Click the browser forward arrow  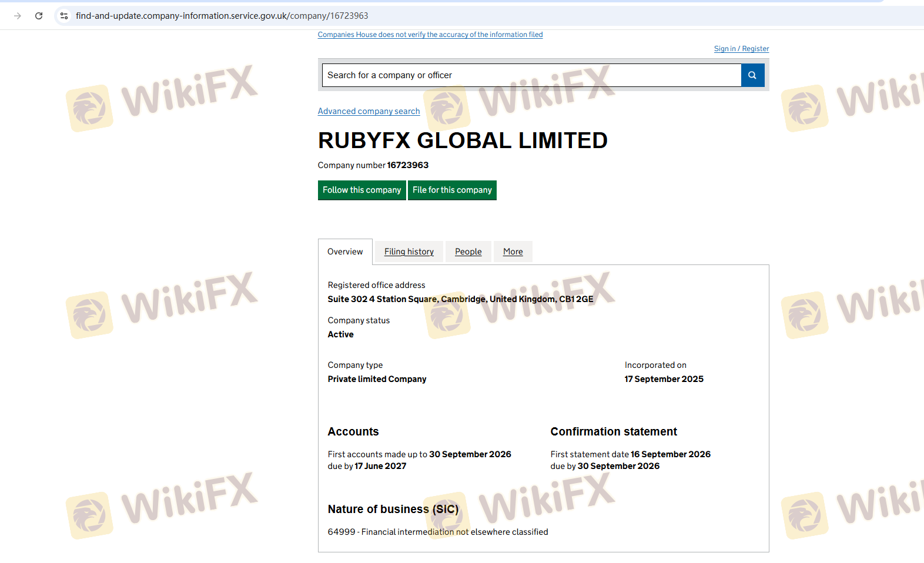(18, 16)
